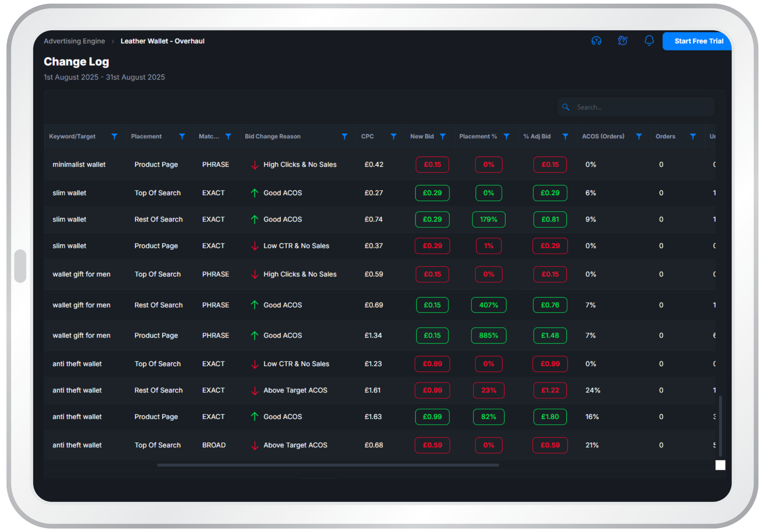
Task: Click the horizontal table scrollbar
Action: [x=328, y=465]
